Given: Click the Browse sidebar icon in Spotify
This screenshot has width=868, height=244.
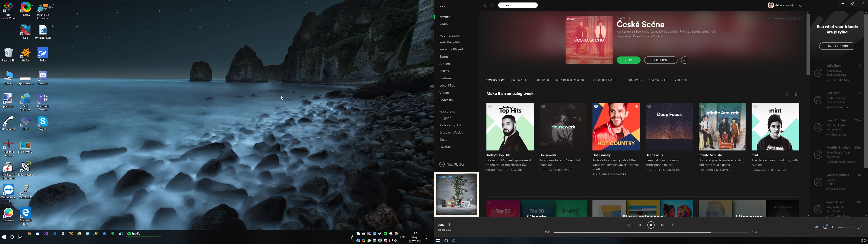Looking at the screenshot, I should click(445, 16).
